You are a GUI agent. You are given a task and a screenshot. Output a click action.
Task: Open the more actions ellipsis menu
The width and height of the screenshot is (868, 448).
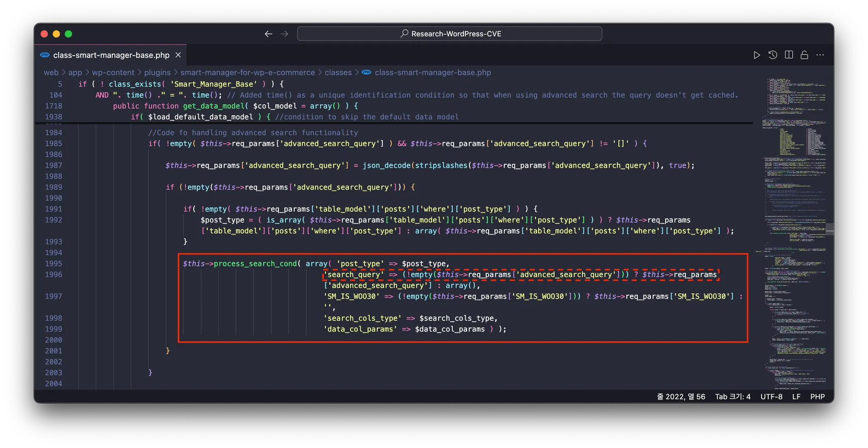tap(820, 55)
